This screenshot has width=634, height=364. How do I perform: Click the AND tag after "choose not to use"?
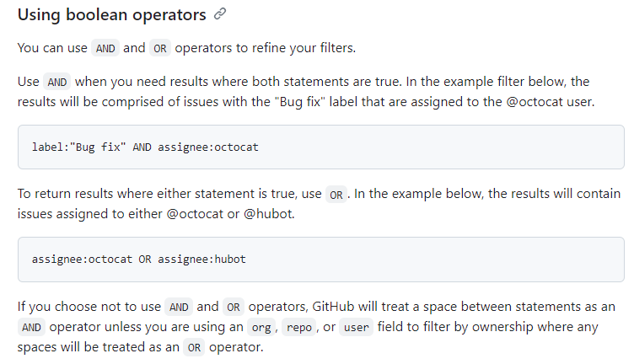tap(178, 307)
